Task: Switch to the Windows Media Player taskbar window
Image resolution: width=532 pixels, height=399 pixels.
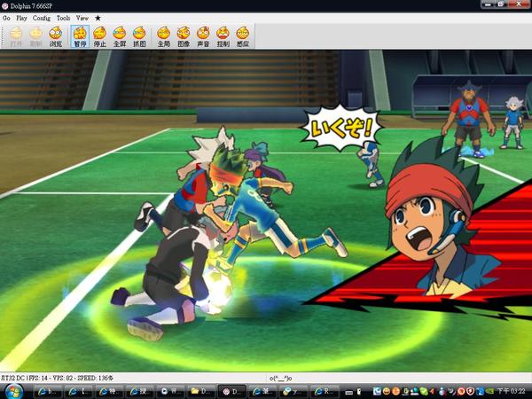Action: click(169, 391)
